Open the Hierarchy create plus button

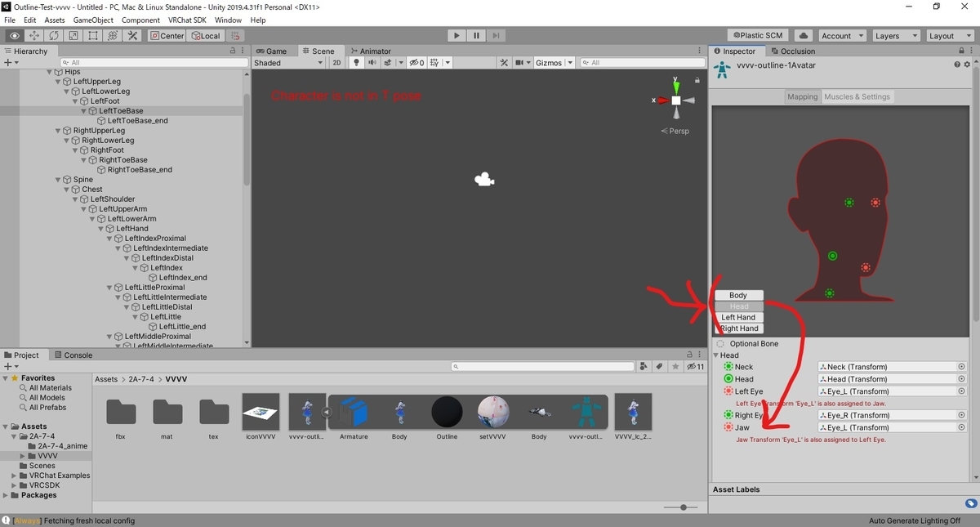click(11, 63)
